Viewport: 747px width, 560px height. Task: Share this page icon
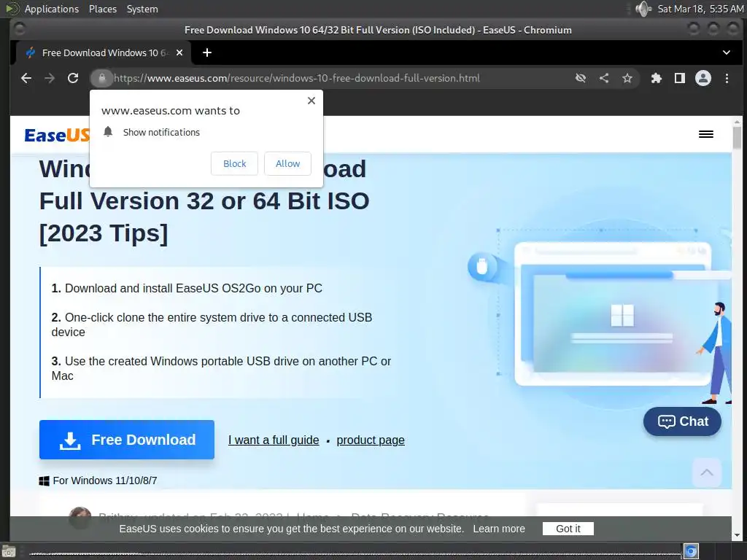pos(604,78)
